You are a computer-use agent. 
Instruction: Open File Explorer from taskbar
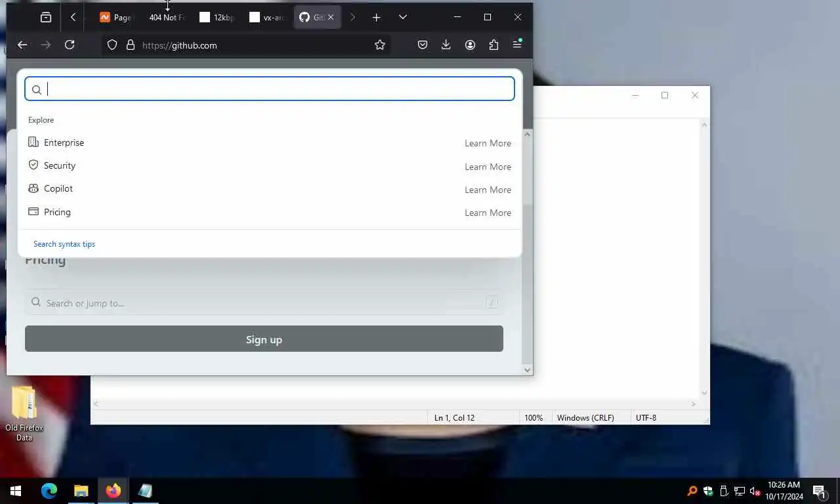[81, 491]
